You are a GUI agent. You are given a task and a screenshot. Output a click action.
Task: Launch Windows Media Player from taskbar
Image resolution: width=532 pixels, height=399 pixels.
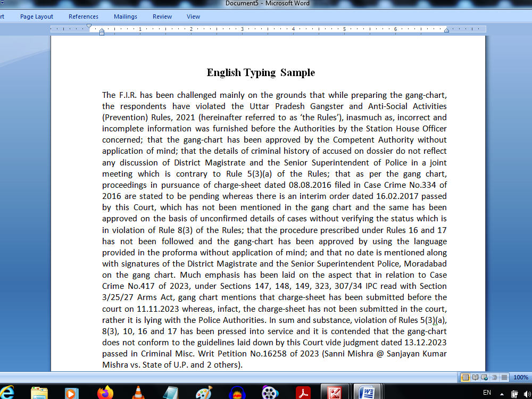point(71,393)
